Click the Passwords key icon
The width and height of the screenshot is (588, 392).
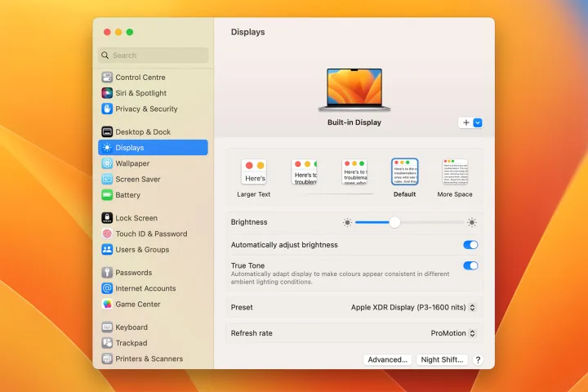[x=107, y=272]
